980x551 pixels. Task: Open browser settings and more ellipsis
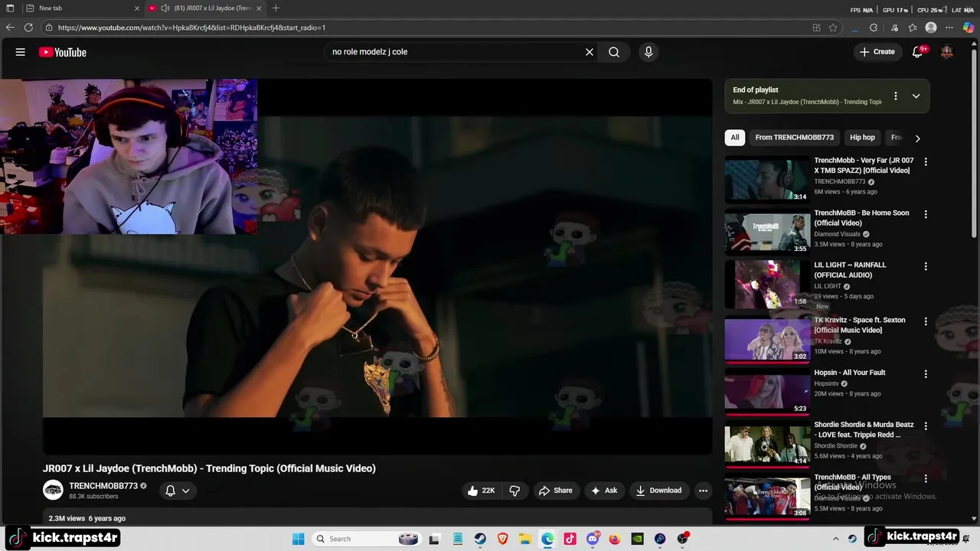pos(949,28)
